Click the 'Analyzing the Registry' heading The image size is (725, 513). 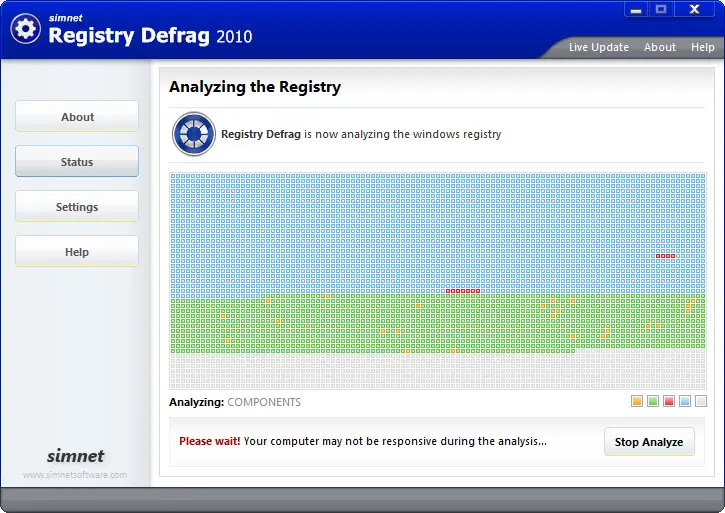[255, 87]
